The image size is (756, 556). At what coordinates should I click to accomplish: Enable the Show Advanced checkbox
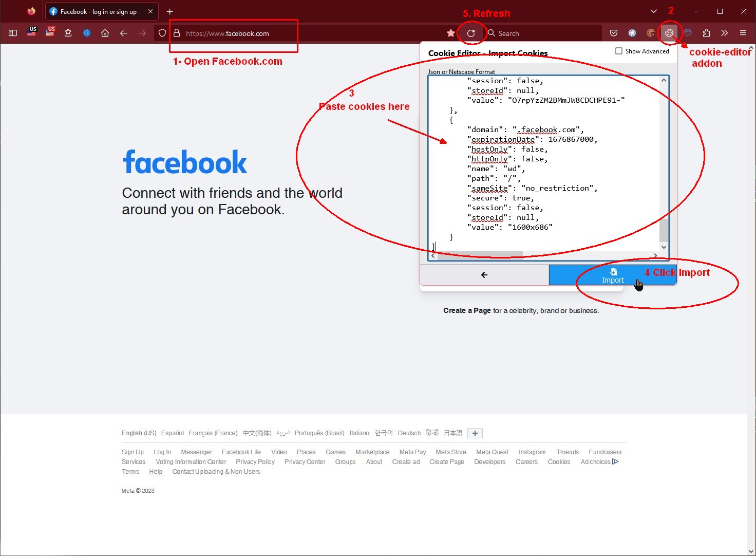[619, 51]
